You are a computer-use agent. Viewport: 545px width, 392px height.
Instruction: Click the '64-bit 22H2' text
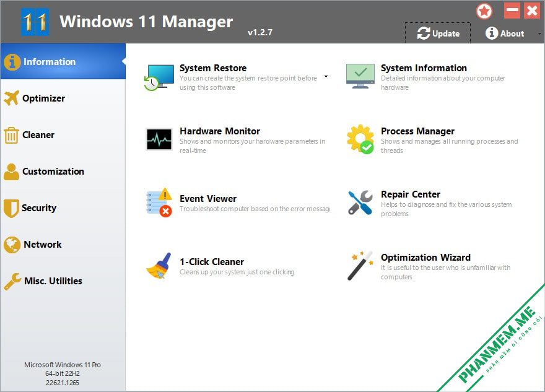63,373
